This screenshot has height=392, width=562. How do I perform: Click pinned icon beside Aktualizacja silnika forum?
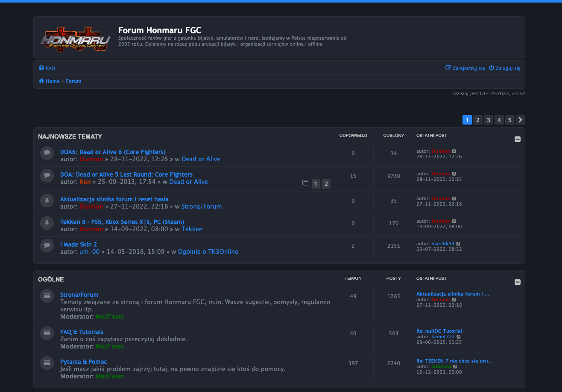[x=47, y=200]
